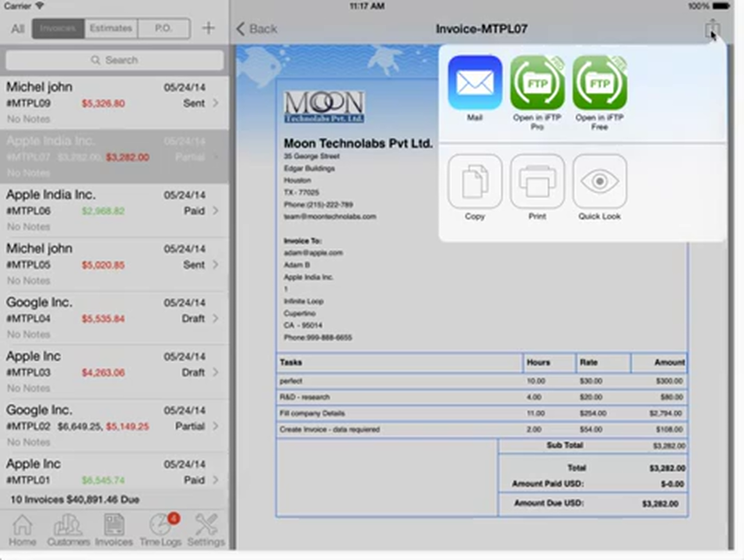This screenshot has width=744, height=560.
Task: Select the highlighted #MTPL07 invoice row
Action: [115, 156]
